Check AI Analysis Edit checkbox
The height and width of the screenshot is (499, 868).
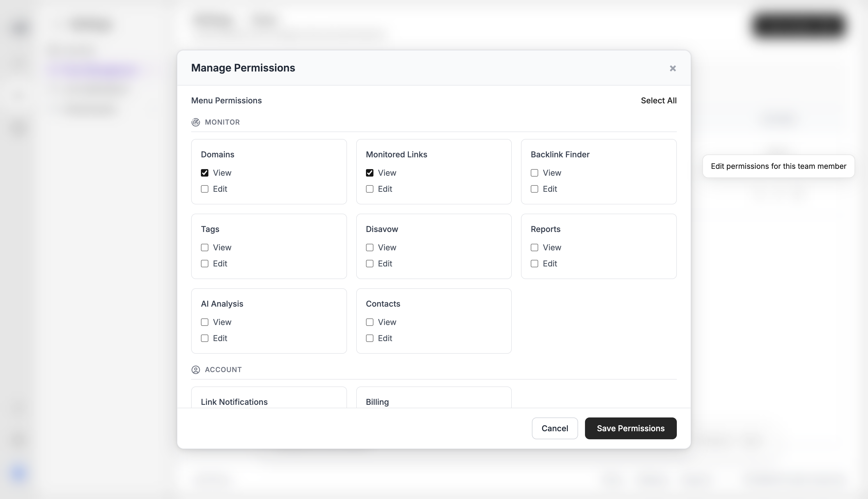[x=204, y=338]
